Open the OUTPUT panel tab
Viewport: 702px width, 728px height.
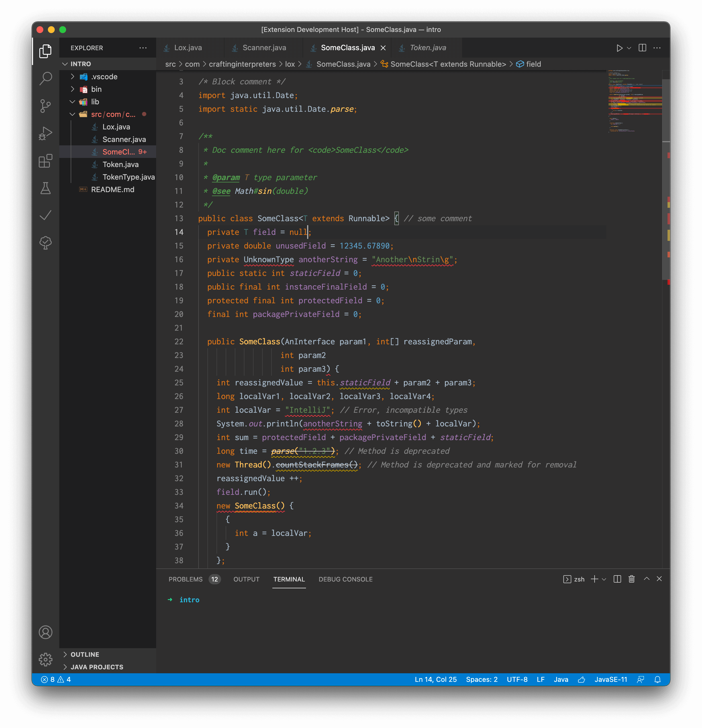246,579
